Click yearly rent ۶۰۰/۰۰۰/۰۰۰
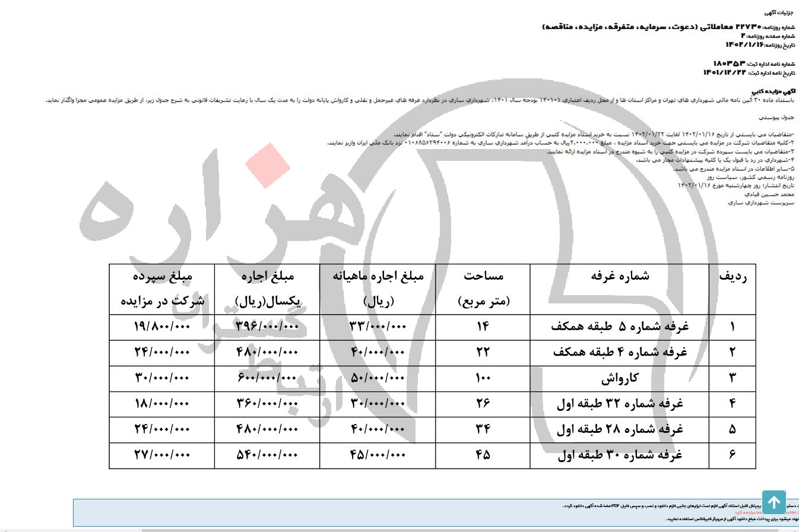799x532 pixels. pyautogui.click(x=267, y=378)
